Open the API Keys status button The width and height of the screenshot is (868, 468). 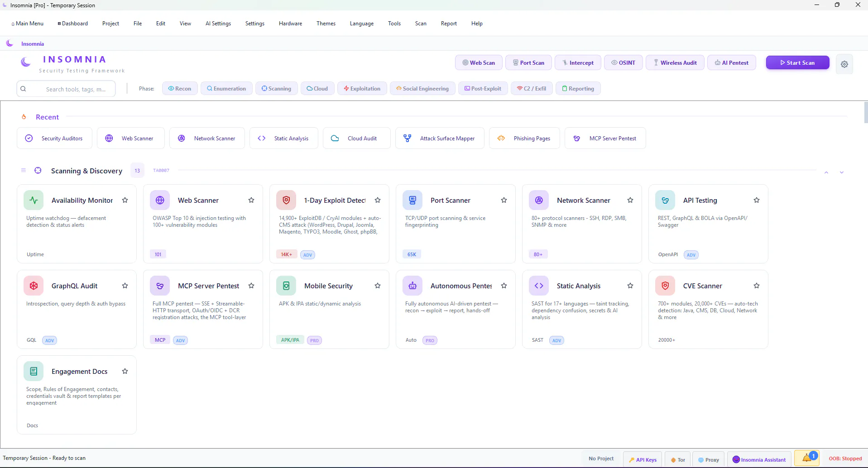tap(643, 459)
